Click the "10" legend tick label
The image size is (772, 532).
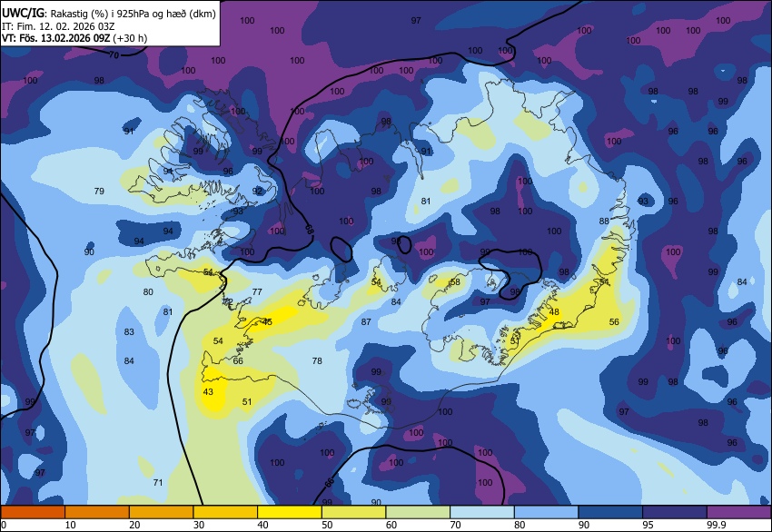70,525
